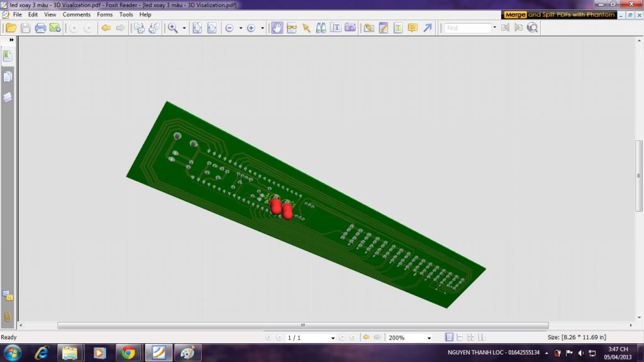Screen dimensions: 644x362
Task: Open the zoom out dropdown arrow
Action: coord(241,28)
